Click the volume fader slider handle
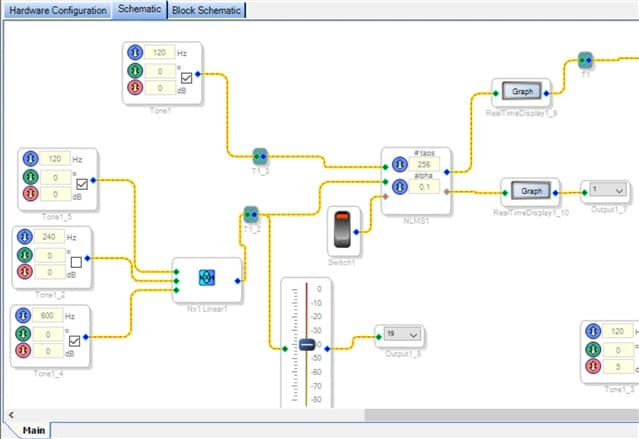The height and width of the screenshot is (439, 639). 307,345
